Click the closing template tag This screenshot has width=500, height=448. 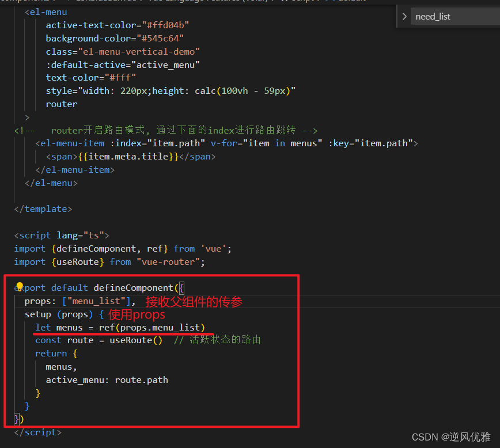click(43, 208)
